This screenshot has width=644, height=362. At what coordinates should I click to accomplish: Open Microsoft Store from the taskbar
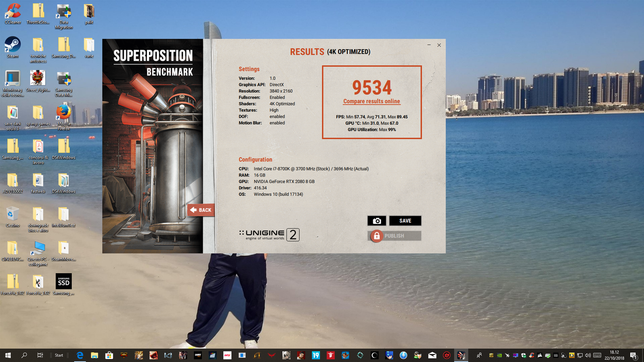pyautogui.click(x=109, y=355)
